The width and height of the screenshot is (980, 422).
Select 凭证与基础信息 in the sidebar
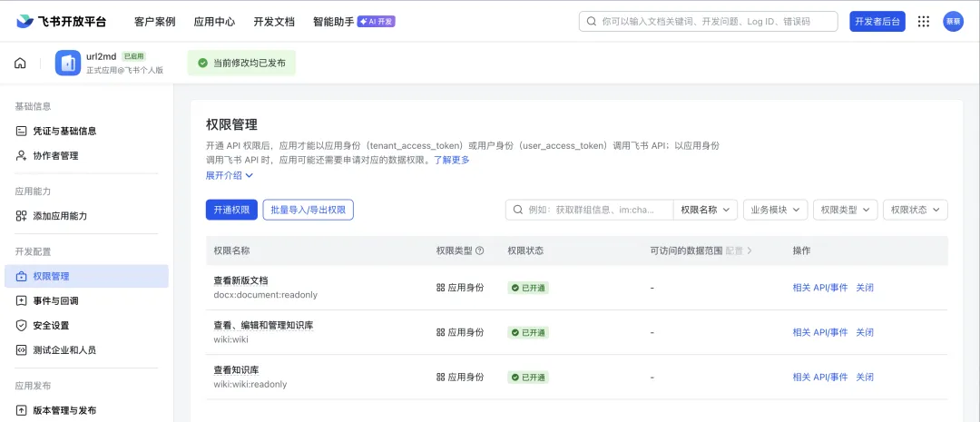click(64, 131)
